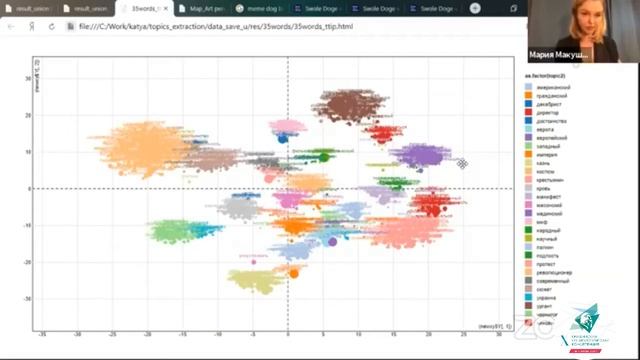The width and height of the screenshot is (640, 360).
Task: Open the tab overview icon beside new tab
Action: point(513,8)
